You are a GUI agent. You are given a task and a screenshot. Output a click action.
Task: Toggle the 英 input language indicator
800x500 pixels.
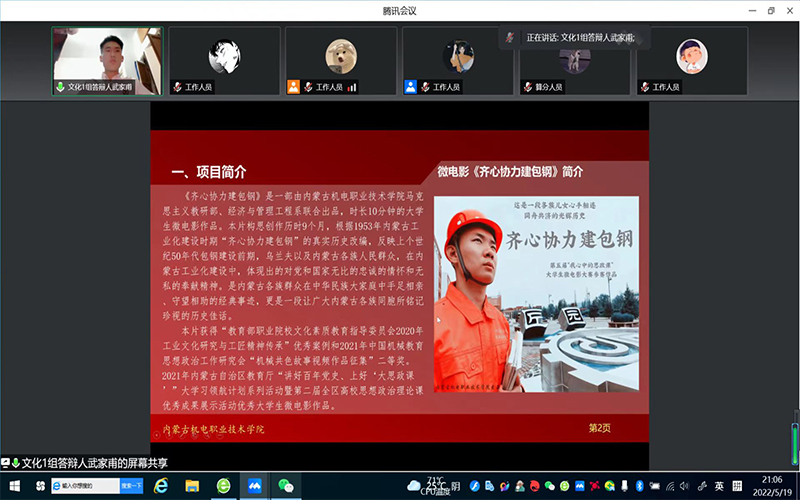719,485
